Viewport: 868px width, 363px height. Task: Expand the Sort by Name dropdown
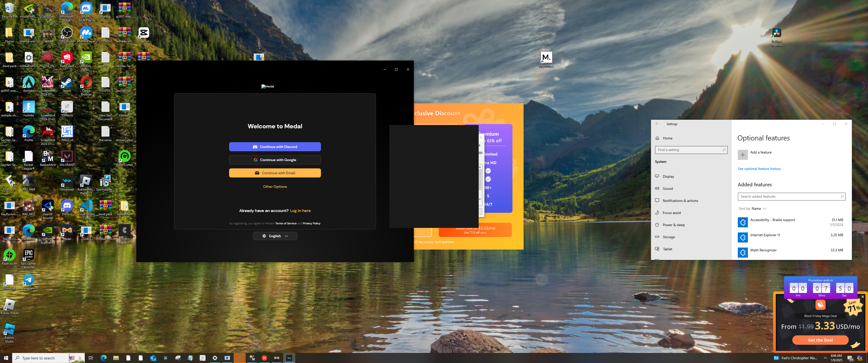[x=752, y=208]
